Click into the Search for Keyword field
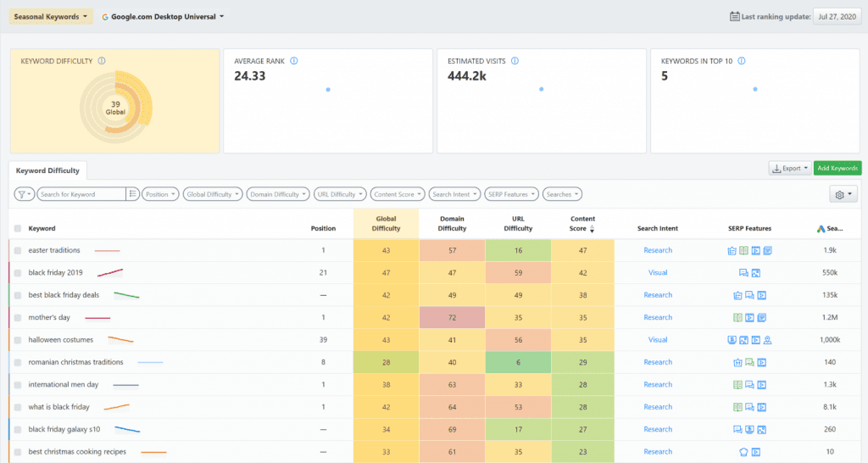Screen dimensions: 868x463 81,194
